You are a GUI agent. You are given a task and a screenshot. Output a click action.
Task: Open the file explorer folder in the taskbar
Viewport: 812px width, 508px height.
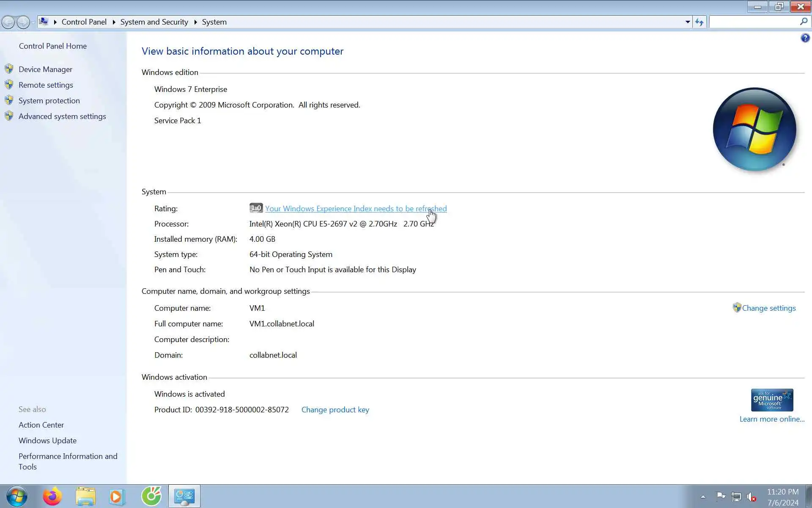click(85, 496)
